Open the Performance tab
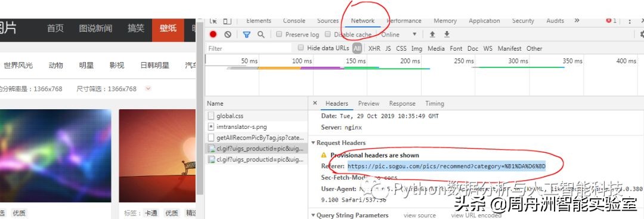This screenshot has width=644, height=219. (x=404, y=20)
